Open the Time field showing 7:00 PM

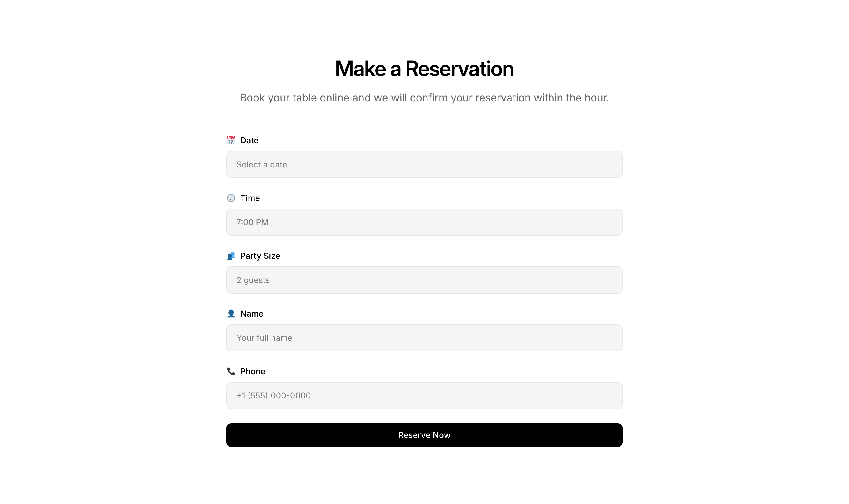pos(424,222)
